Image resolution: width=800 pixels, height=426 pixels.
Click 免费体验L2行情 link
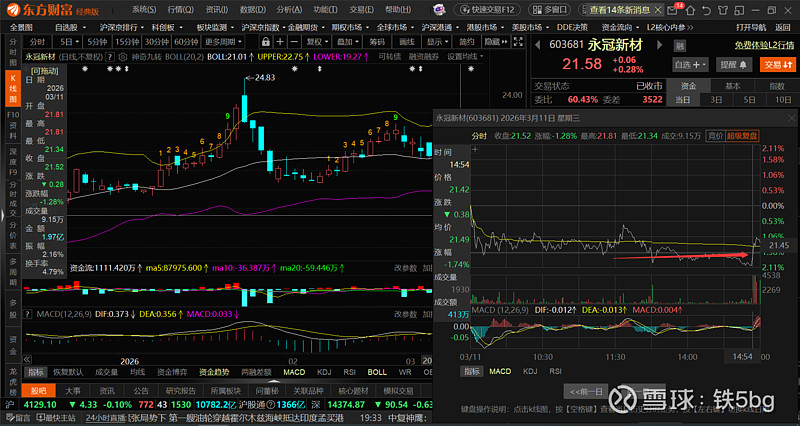764,45
